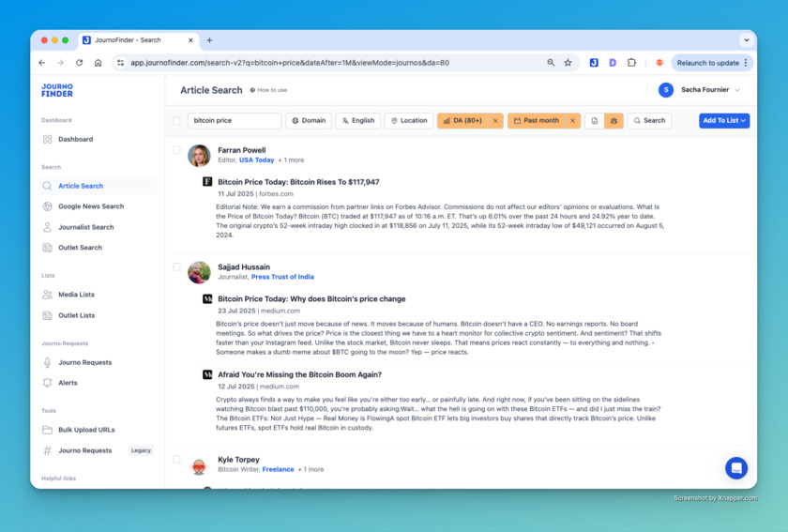The width and height of the screenshot is (788, 532).
Task: Open the purple D extension icon
Action: point(613,63)
